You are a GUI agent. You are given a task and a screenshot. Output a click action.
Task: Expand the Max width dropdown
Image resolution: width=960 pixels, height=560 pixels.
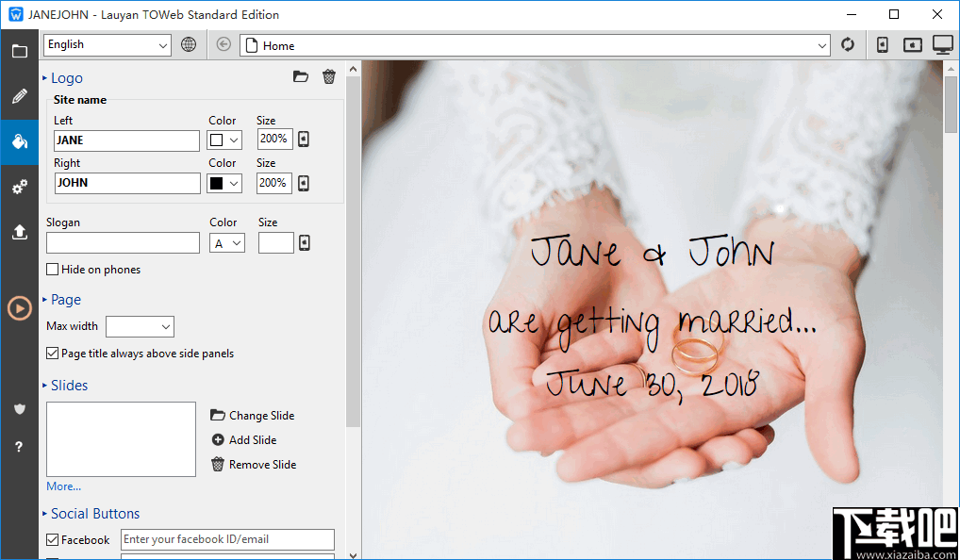(x=140, y=326)
